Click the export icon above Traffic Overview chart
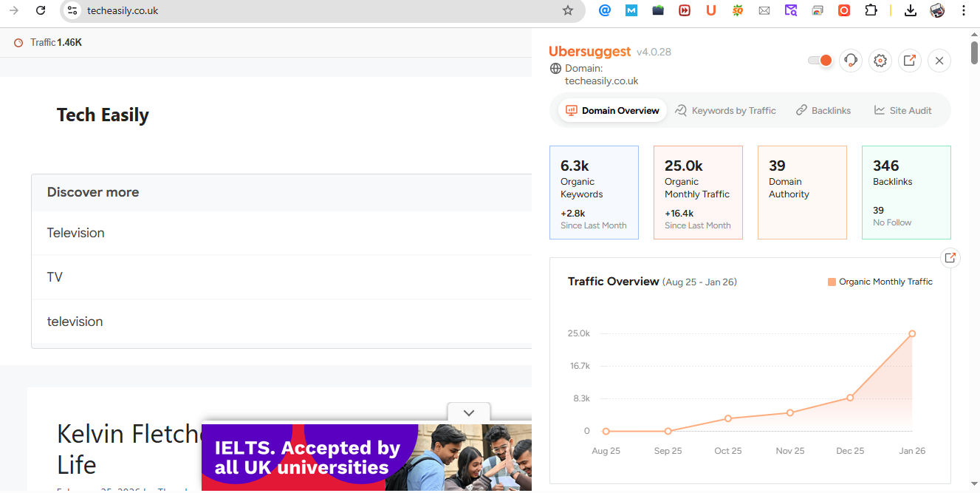 pos(950,258)
